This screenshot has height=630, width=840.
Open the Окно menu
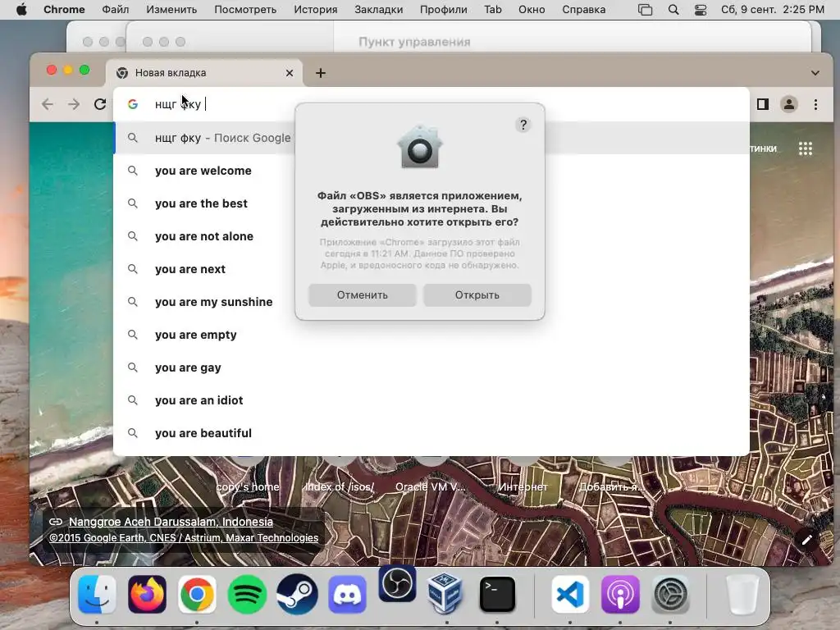coord(532,10)
